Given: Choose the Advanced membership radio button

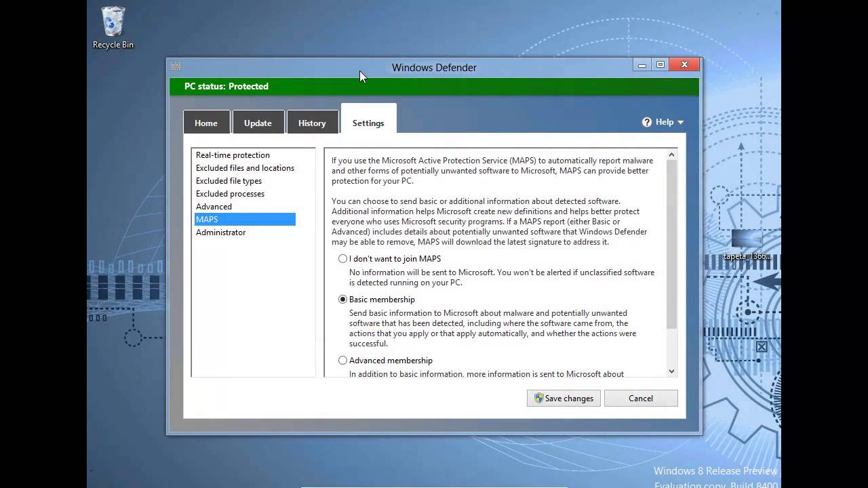Looking at the screenshot, I should [342, 361].
